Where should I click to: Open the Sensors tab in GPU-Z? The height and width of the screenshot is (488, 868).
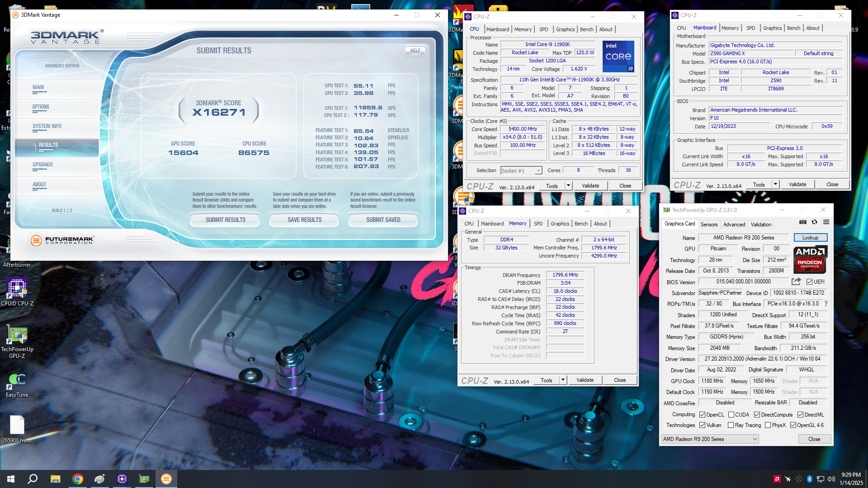pos(709,225)
